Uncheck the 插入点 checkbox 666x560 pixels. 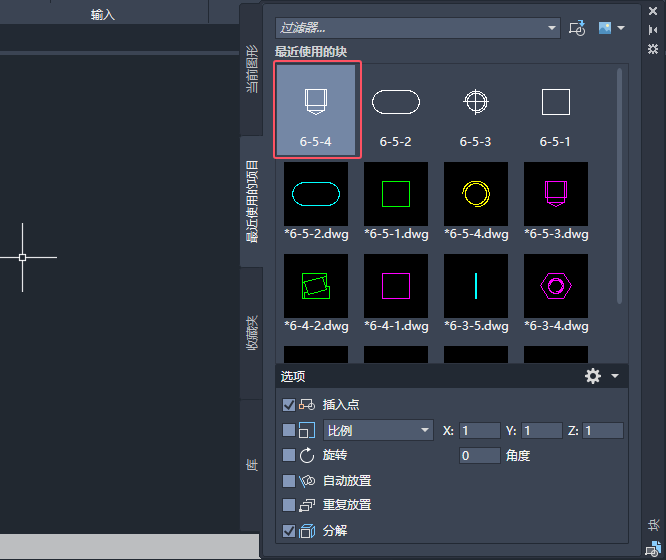pos(289,404)
